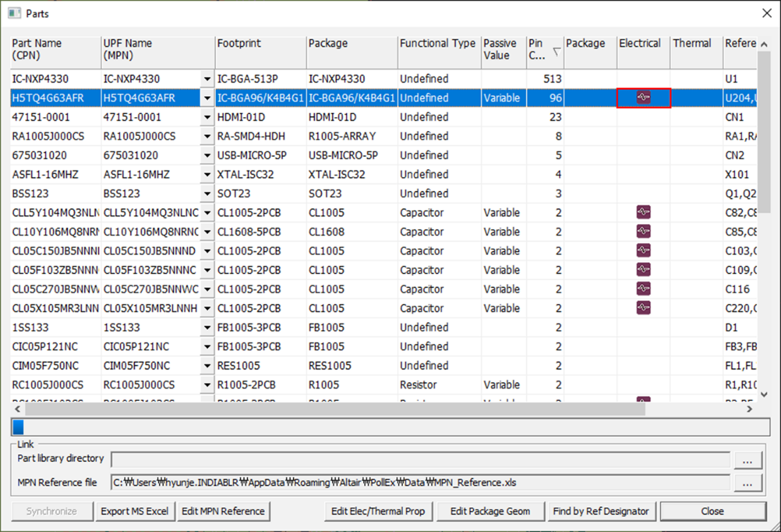The image size is (781, 532).
Task: Click the horizontal scrollbar right arrow
Action: click(x=750, y=409)
